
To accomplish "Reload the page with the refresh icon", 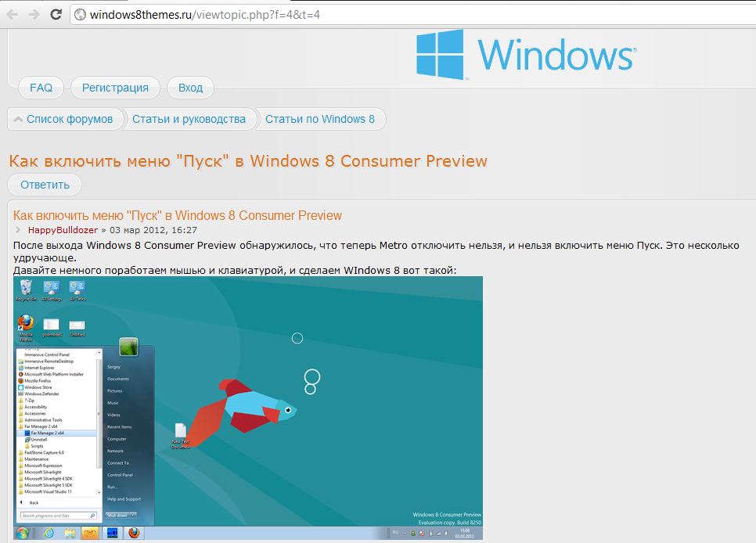I will point(56,14).
